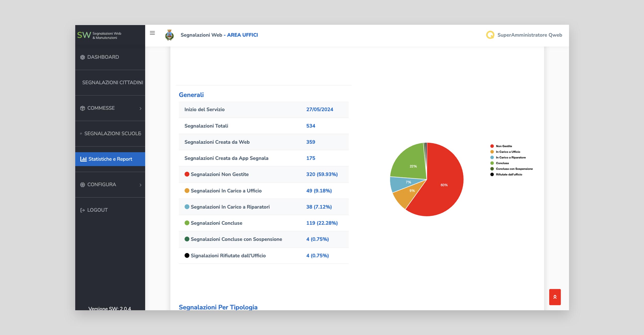Click the AREA UFFICI header link
644x335 pixels.
(x=242, y=35)
